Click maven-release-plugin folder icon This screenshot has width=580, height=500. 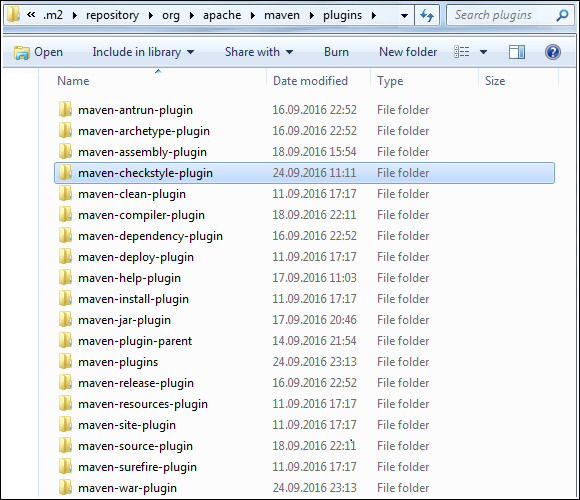[65, 383]
